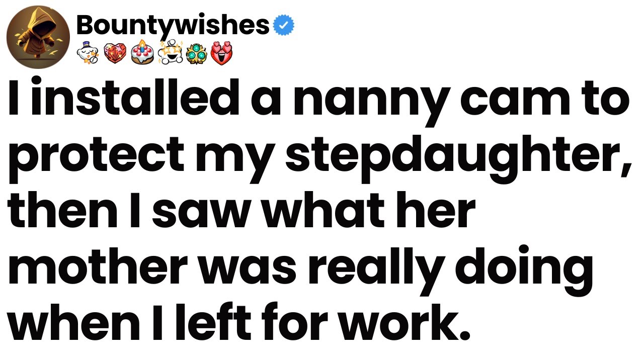The height and width of the screenshot is (362, 644).
Task: Click the hooded figure profile avatar
Action: pos(38,37)
